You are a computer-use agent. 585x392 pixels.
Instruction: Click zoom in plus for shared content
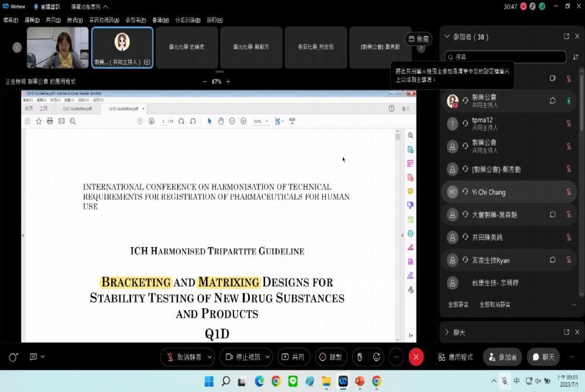click(228, 82)
